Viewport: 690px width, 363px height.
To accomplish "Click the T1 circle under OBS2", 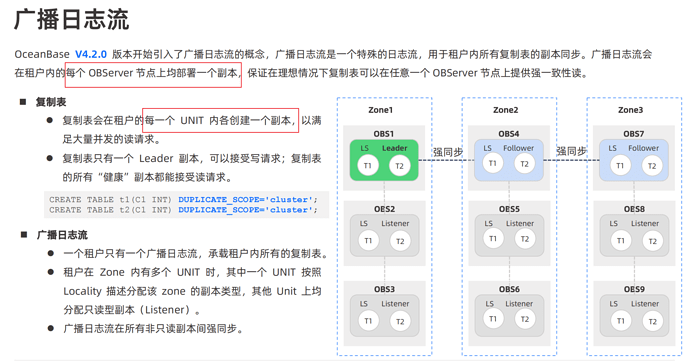I will coord(368,241).
